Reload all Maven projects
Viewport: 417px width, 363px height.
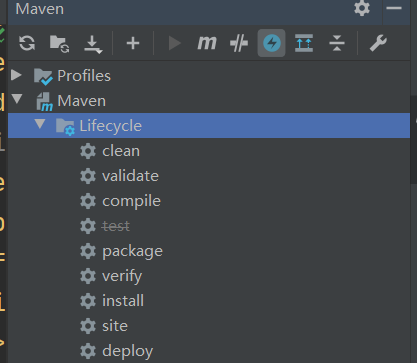tap(27, 43)
